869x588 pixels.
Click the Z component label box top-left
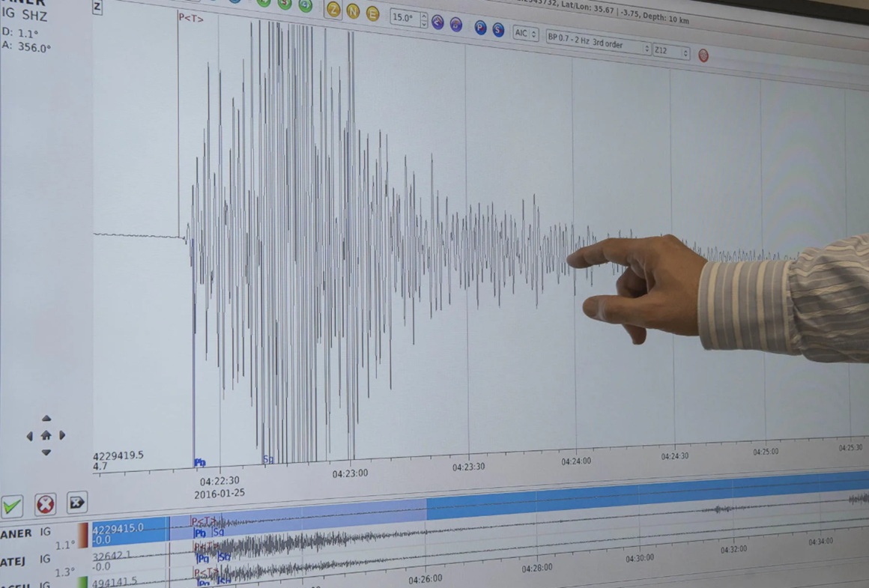[x=97, y=7]
